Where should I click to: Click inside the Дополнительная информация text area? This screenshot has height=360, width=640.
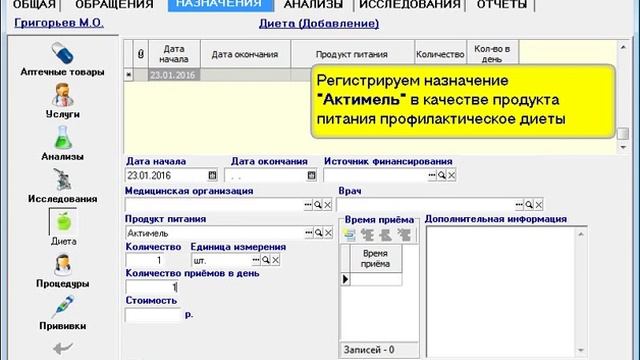click(x=500, y=291)
